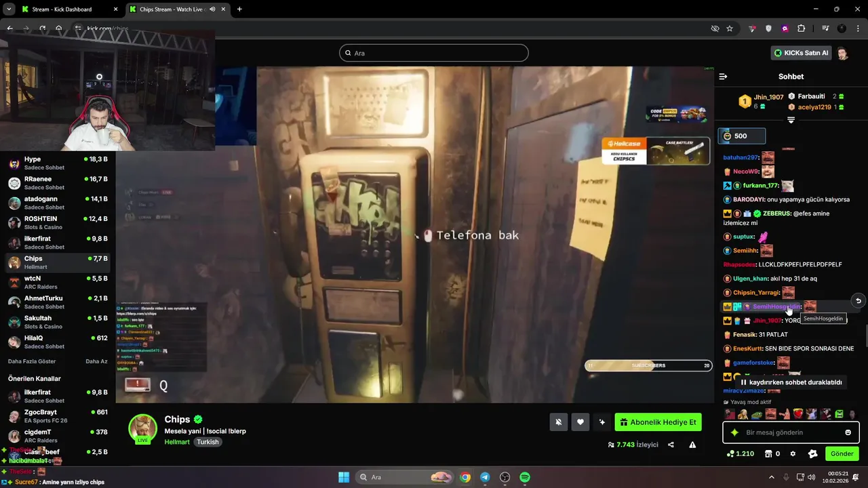Click Abonelik Hediye Et button
The width and height of the screenshot is (868, 488).
tap(658, 422)
